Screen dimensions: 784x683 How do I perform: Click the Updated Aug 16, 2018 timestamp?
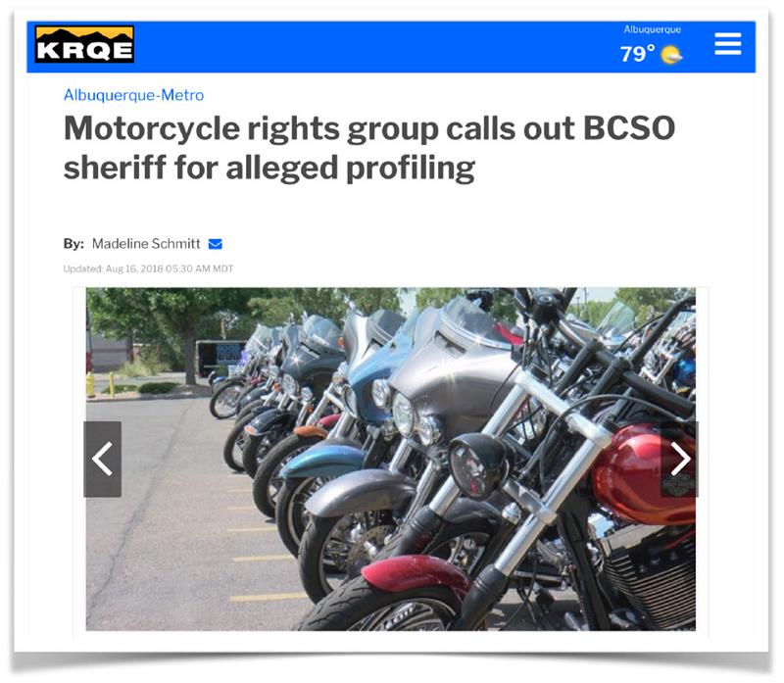(x=148, y=269)
